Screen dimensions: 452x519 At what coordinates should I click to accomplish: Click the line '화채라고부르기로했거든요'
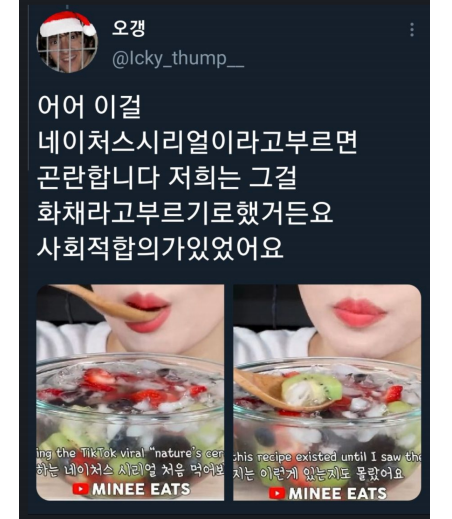coord(185,213)
